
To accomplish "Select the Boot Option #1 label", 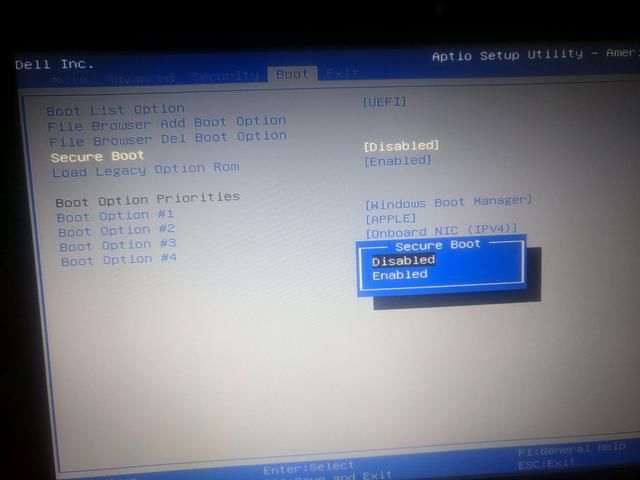I will tap(116, 215).
